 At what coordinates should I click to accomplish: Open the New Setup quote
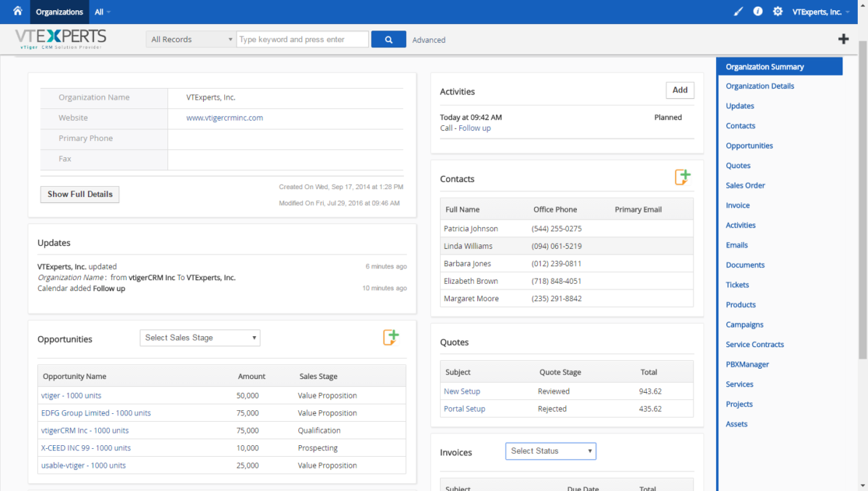[461, 391]
